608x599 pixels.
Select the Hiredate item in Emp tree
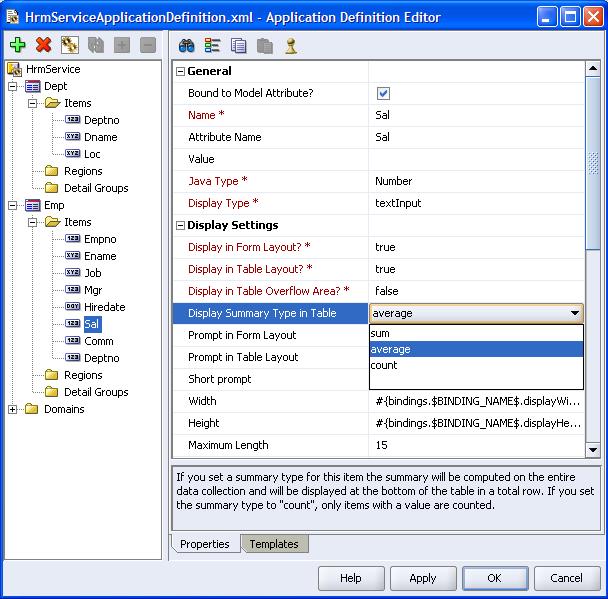pyautogui.click(x=104, y=307)
